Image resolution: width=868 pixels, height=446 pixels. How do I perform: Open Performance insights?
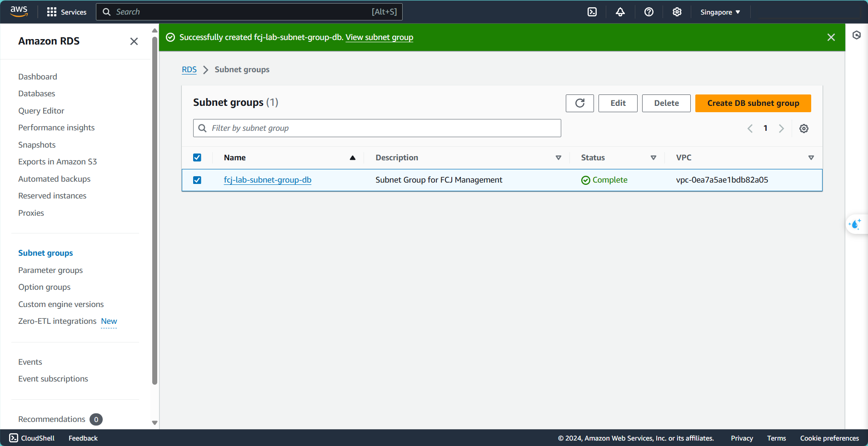point(56,128)
